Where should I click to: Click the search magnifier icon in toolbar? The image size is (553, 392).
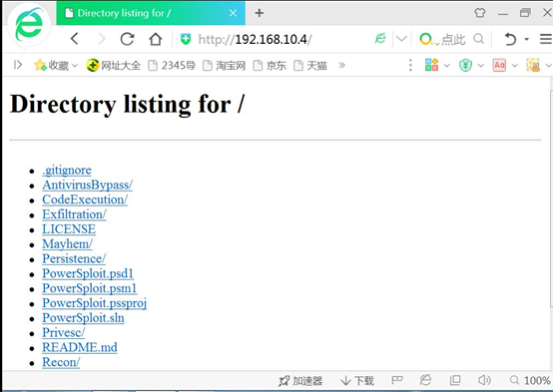[478, 39]
